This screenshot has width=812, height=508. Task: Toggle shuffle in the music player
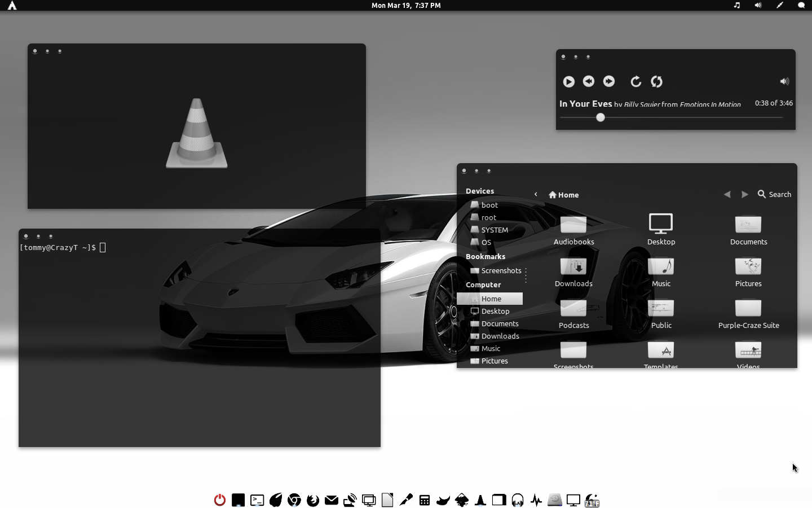[656, 82]
